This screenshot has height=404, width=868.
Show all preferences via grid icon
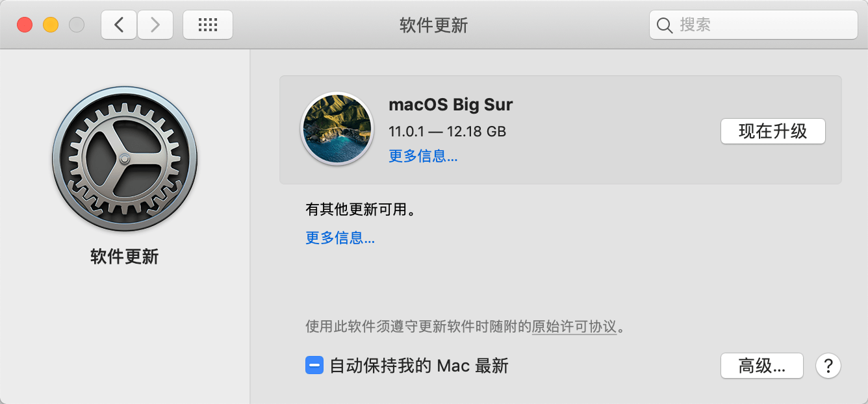pyautogui.click(x=207, y=25)
